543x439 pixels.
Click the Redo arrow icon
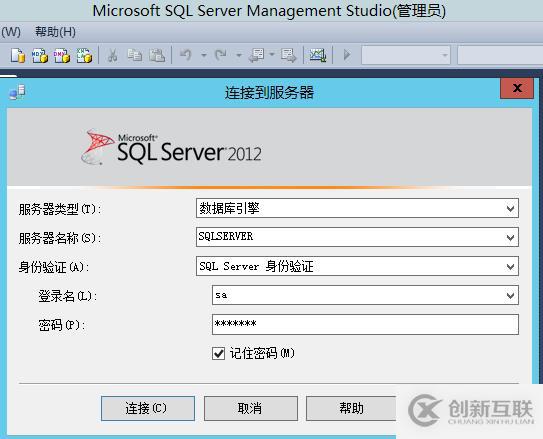pyautogui.click(x=221, y=55)
